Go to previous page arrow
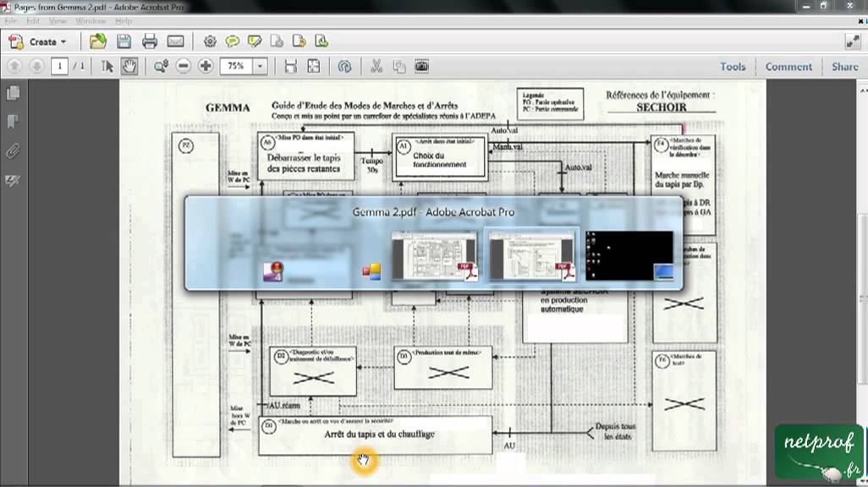 14,67
